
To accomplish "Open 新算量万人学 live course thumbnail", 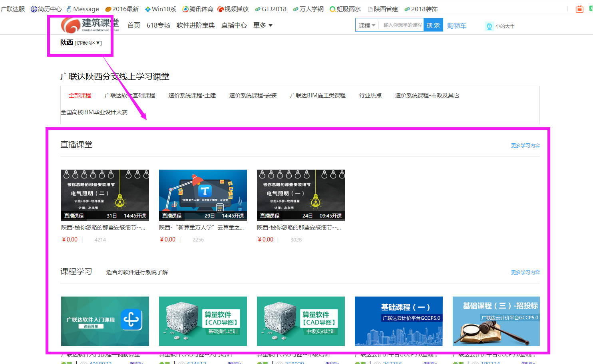I will pos(203,195).
